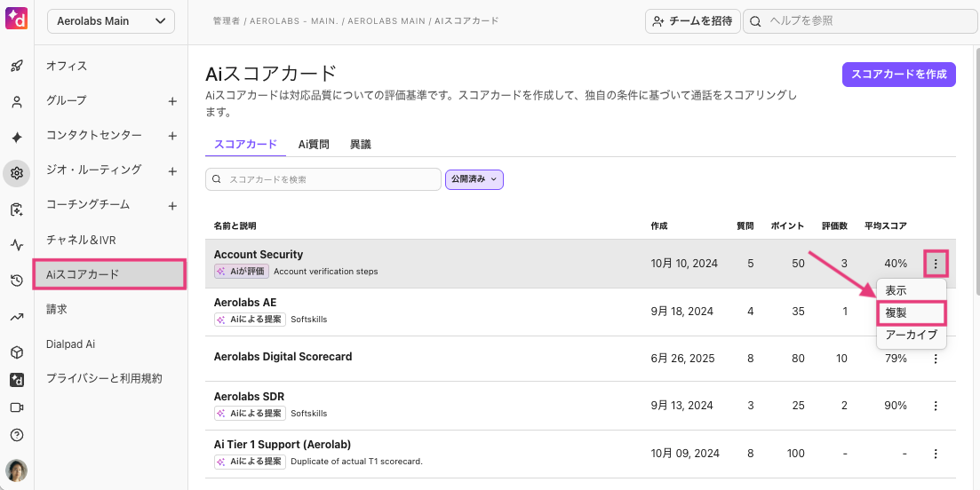This screenshot has width=980, height=490.
Task: Open the 公開済み filter dropdown
Action: coord(474,179)
